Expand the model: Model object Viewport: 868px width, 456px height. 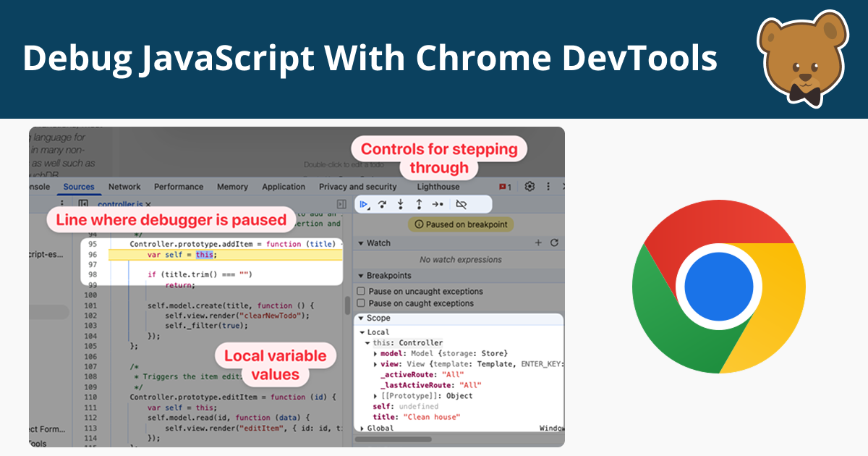(x=375, y=353)
